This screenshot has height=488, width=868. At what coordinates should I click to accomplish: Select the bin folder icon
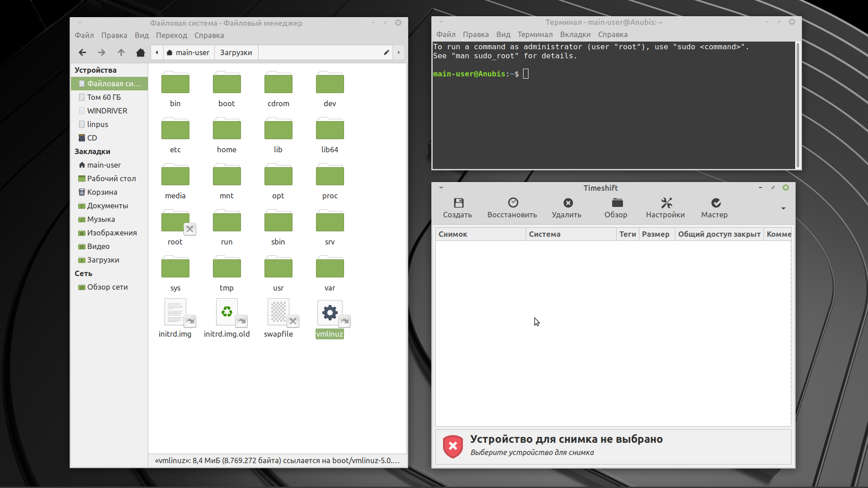pos(175,82)
